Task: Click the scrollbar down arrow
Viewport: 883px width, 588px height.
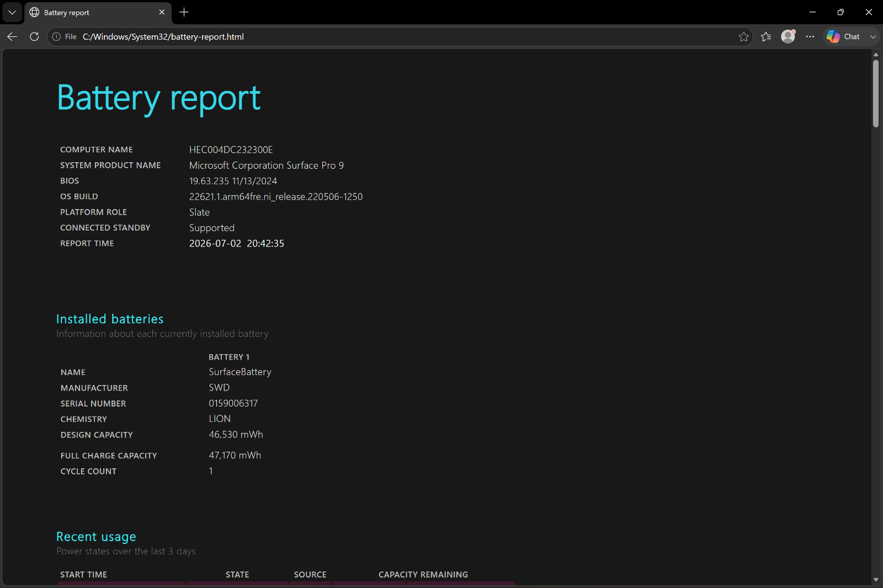Action: pos(876,580)
